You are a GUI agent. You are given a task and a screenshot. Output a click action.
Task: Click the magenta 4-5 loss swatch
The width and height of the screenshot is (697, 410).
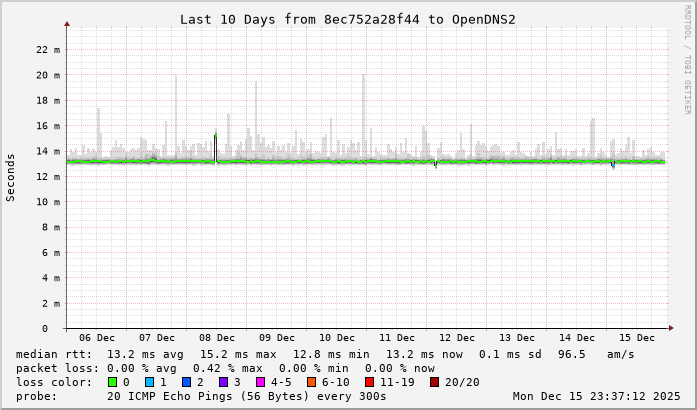[260, 382]
